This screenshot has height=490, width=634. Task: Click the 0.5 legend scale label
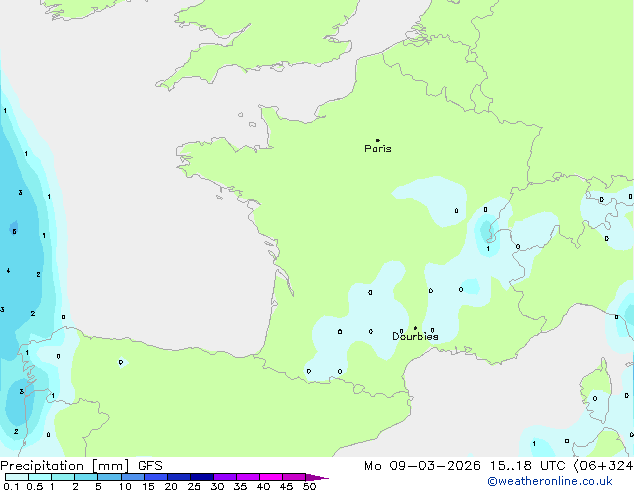click(35, 486)
